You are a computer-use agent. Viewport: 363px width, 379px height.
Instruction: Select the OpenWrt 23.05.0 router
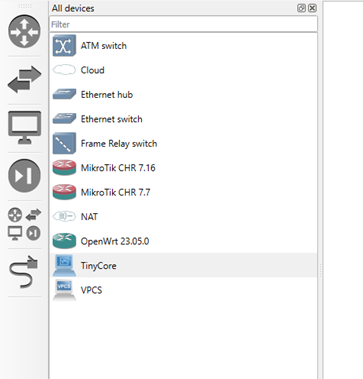click(183, 241)
